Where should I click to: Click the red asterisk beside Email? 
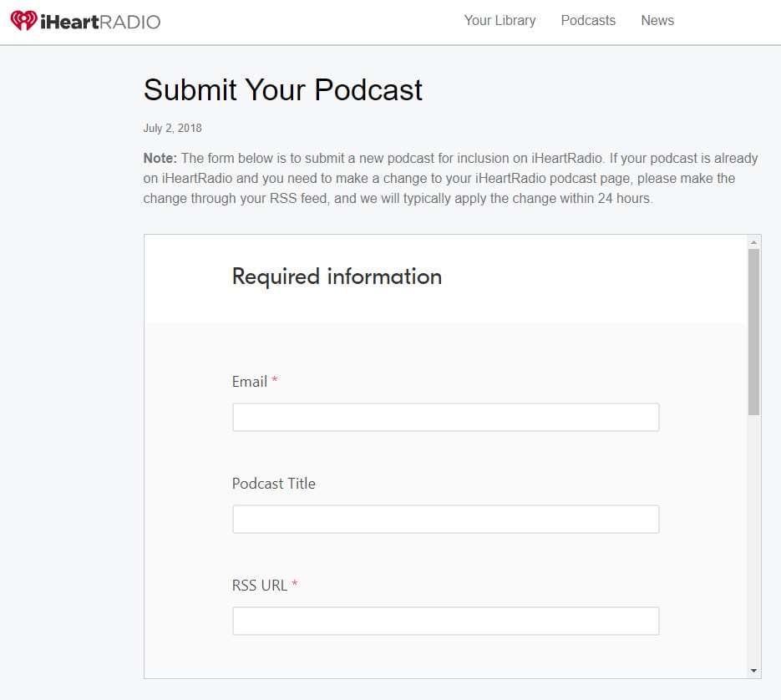point(276,381)
